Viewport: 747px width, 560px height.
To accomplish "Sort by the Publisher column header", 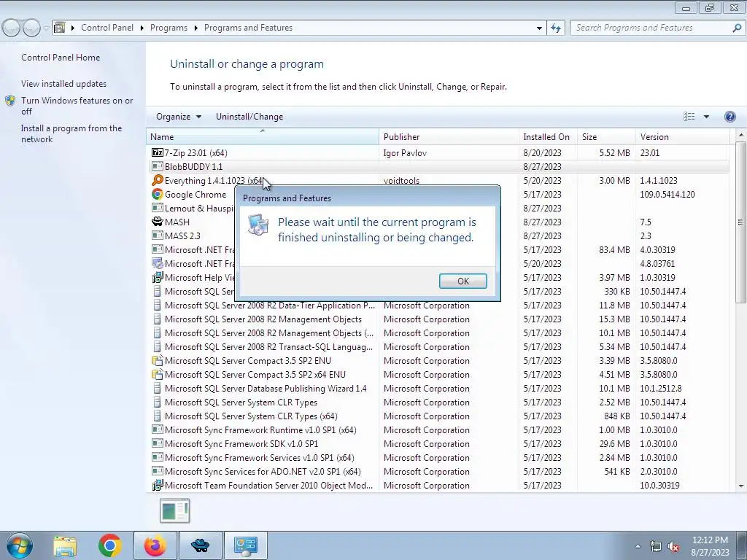I will pyautogui.click(x=449, y=136).
